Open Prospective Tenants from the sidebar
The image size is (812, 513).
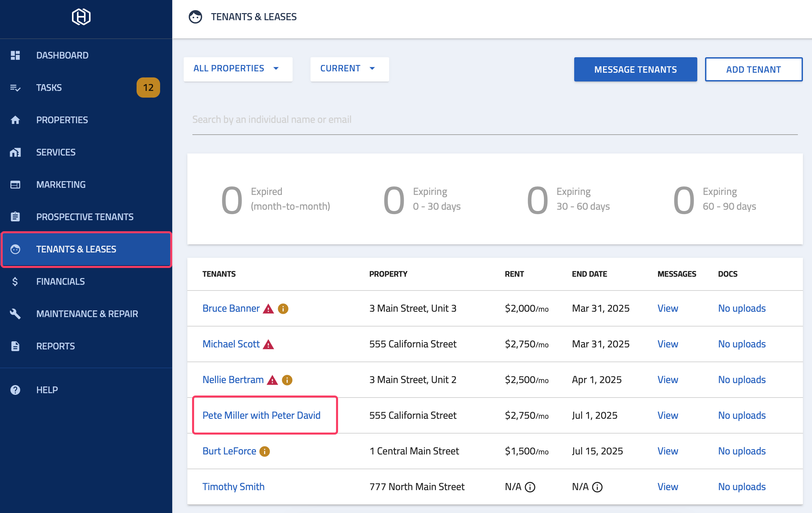tap(85, 217)
